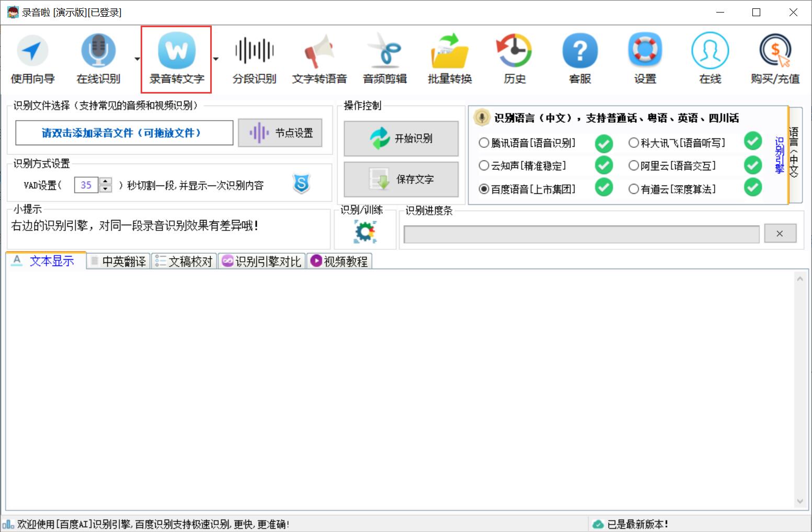Open the 使用向导 usage guide
This screenshot has height=532, width=812.
pyautogui.click(x=32, y=59)
